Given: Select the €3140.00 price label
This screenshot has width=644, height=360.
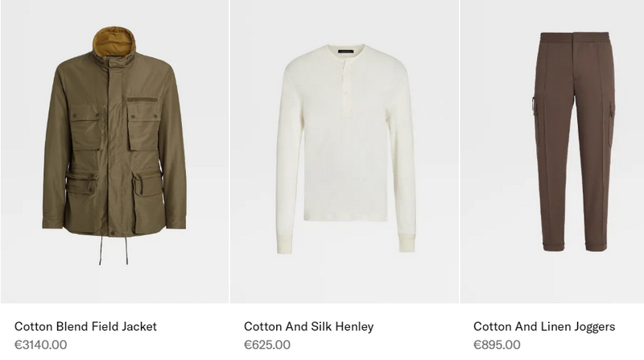Looking at the screenshot, I should (41, 345).
